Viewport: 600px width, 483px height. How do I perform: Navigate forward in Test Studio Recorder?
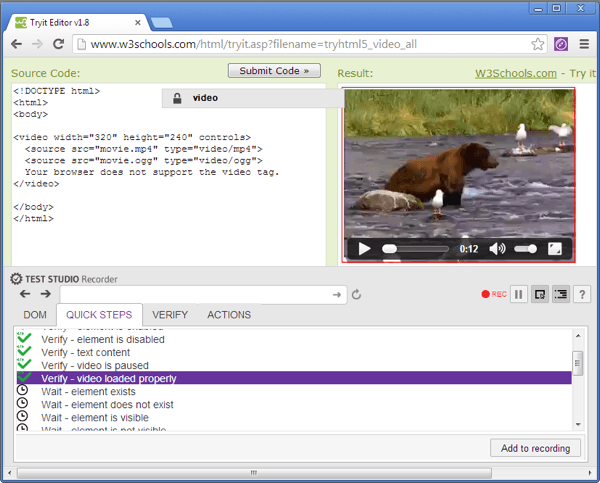(46, 294)
